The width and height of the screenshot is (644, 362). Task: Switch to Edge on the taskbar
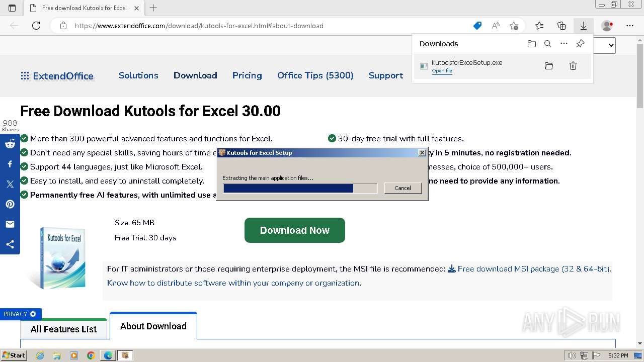pos(108,355)
